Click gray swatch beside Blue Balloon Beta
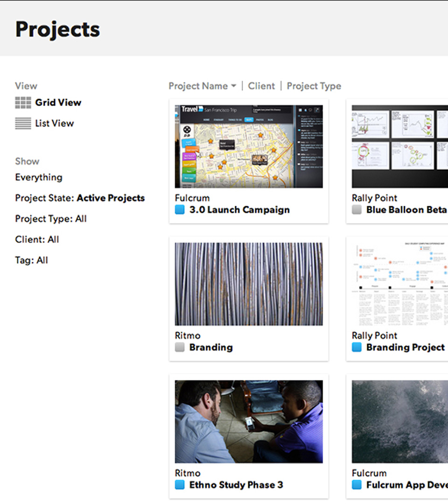The height and width of the screenshot is (504, 448). click(x=357, y=210)
